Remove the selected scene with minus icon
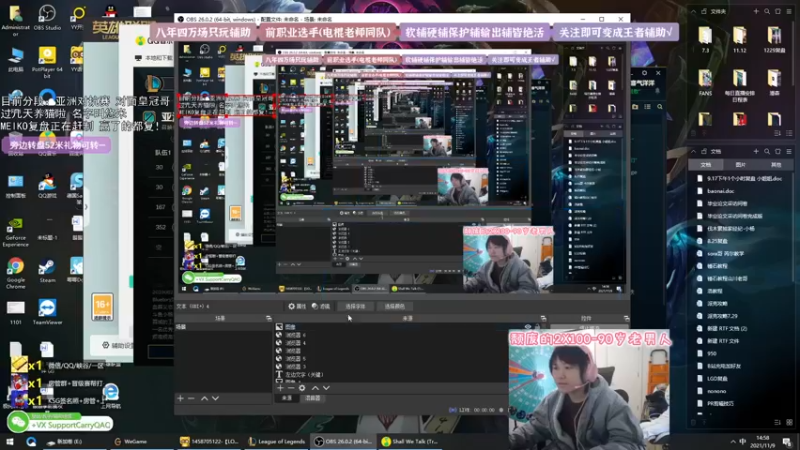The width and height of the screenshot is (800, 450). click(191, 398)
